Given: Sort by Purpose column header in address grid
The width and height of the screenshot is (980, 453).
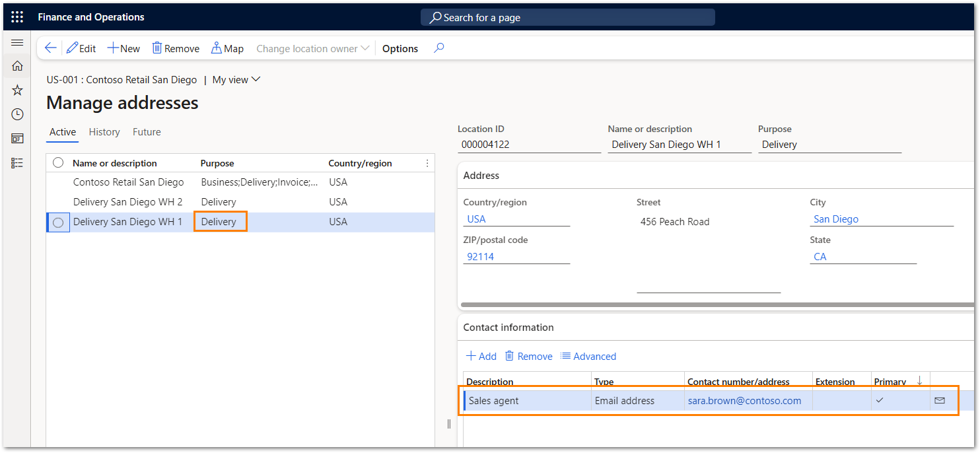Looking at the screenshot, I should [217, 163].
